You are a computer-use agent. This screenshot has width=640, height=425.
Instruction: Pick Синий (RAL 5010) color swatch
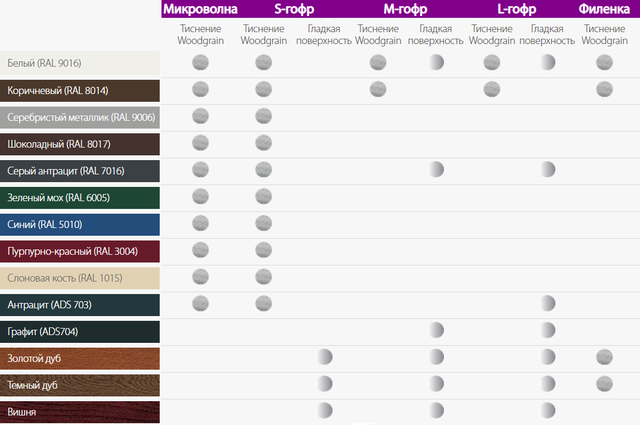coord(80,224)
